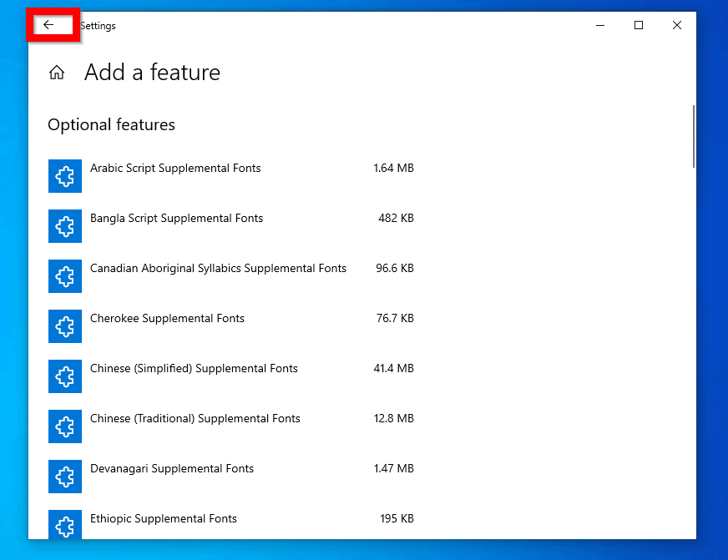Click the Devanagari Supplemental Fonts puzzle icon

65,477
